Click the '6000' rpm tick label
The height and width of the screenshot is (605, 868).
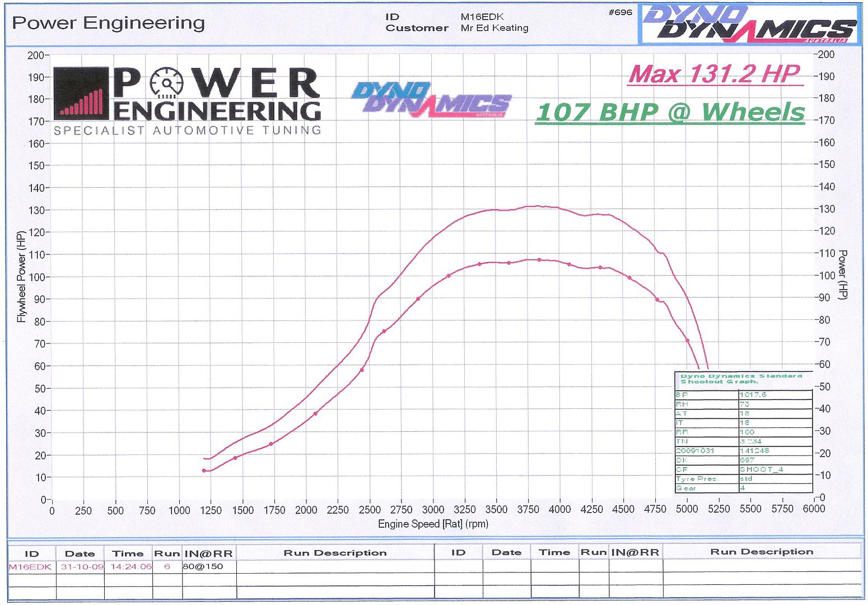point(814,509)
